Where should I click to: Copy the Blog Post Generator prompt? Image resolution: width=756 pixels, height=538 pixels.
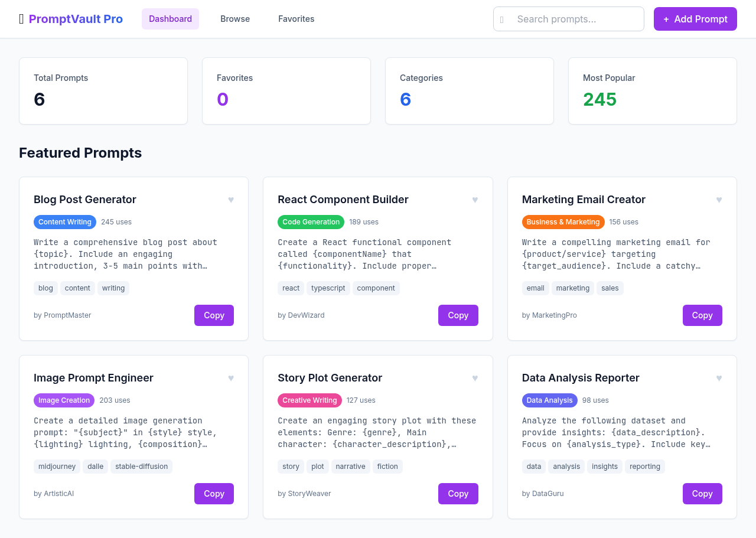[x=214, y=315]
